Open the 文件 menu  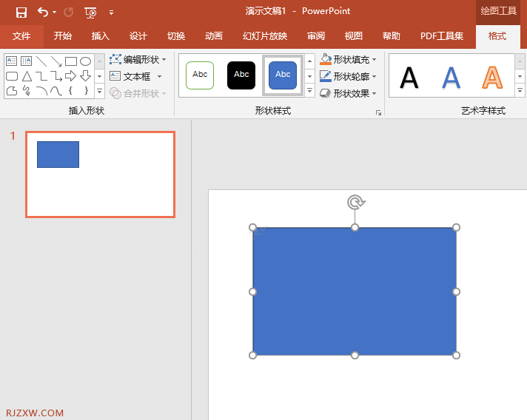[x=21, y=36]
